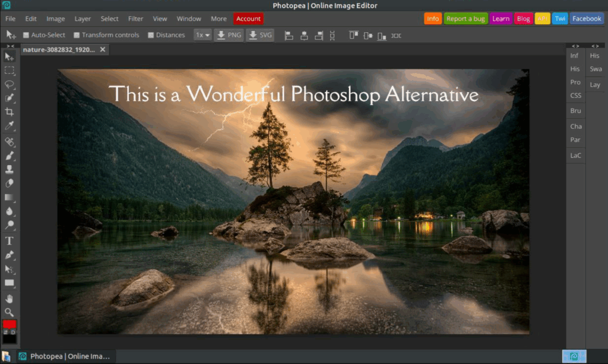Pick the Eyedropper tool
Image resolution: width=608 pixels, height=364 pixels.
[9, 126]
